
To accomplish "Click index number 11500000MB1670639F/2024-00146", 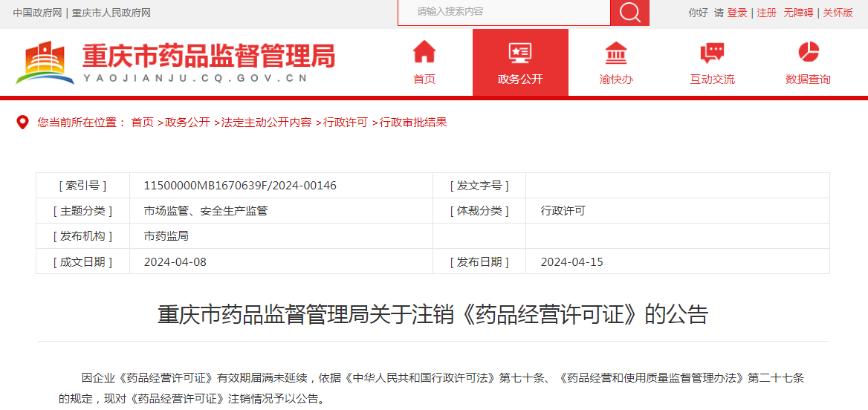I will 240,186.
